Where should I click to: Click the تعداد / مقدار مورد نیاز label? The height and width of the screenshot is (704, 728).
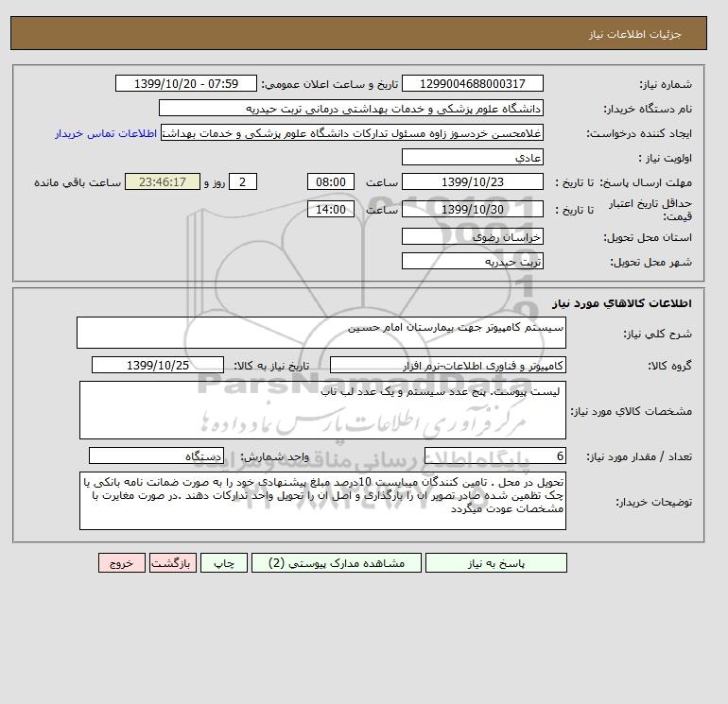click(x=639, y=457)
